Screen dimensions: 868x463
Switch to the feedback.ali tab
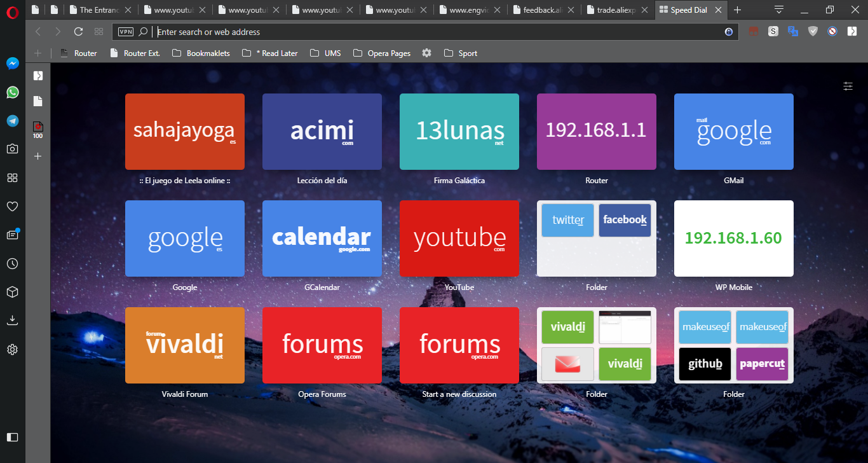[543, 10]
